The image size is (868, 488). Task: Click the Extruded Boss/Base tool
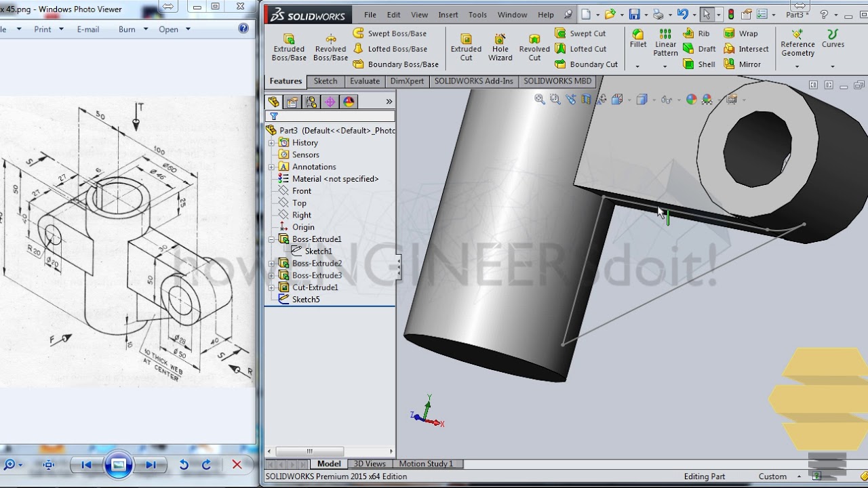click(289, 47)
